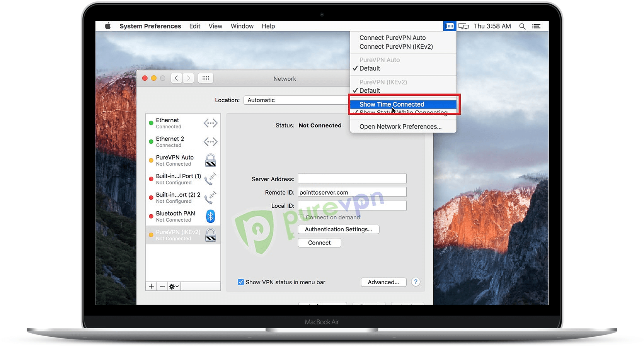This screenshot has width=644, height=346.
Task: Click the Built-in port (2) 2 phone icon
Action: tap(210, 198)
